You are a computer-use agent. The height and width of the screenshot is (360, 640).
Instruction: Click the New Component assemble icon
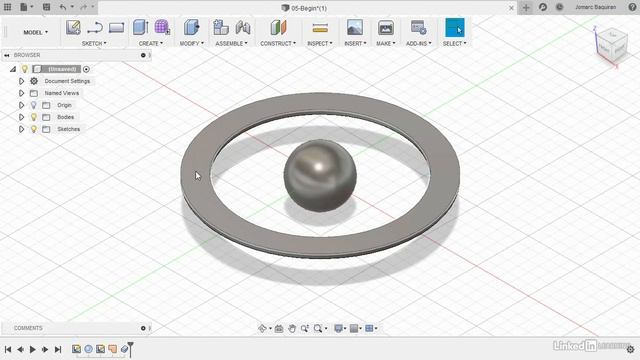click(x=221, y=27)
